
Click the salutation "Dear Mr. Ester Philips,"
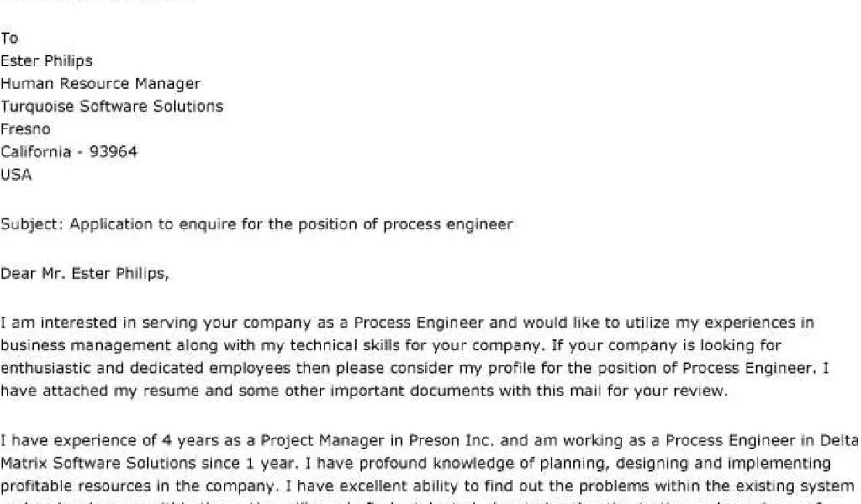(84, 273)
